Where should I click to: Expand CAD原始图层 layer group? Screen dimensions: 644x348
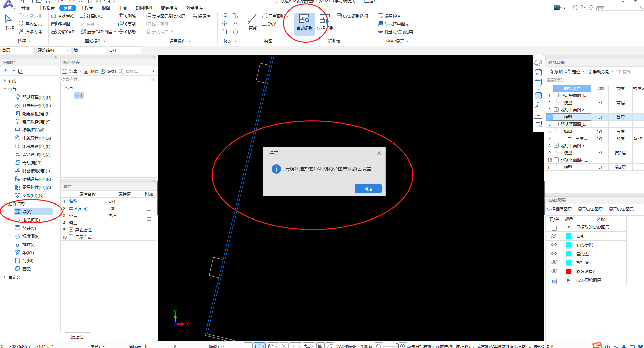click(x=568, y=280)
